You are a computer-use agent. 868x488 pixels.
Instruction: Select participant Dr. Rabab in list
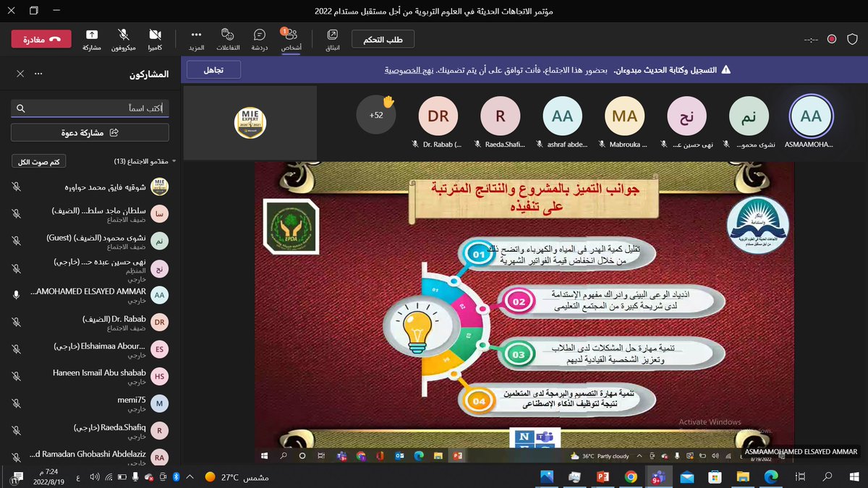[90, 322]
